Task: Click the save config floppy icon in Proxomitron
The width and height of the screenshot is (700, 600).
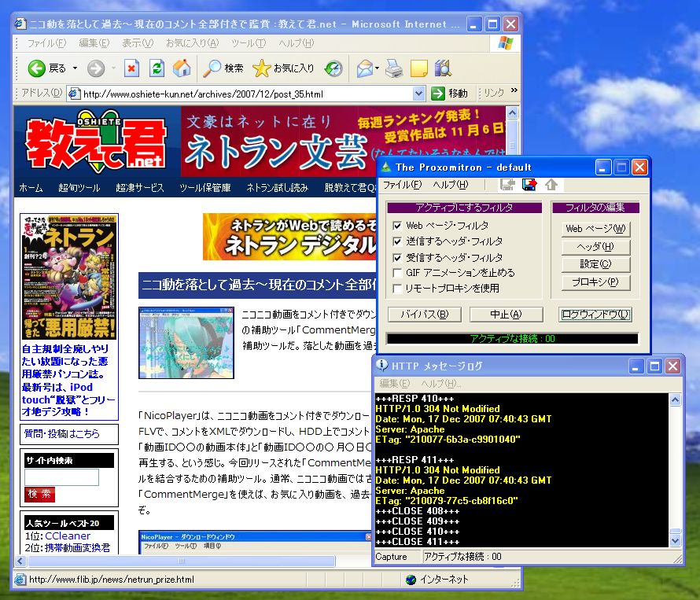Action: (529, 184)
